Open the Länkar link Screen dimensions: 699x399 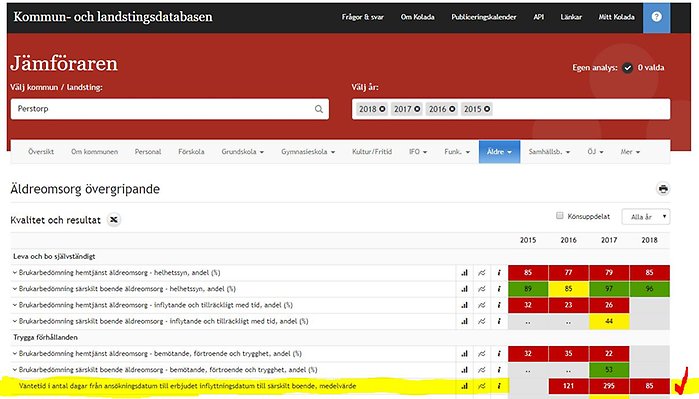571,17
